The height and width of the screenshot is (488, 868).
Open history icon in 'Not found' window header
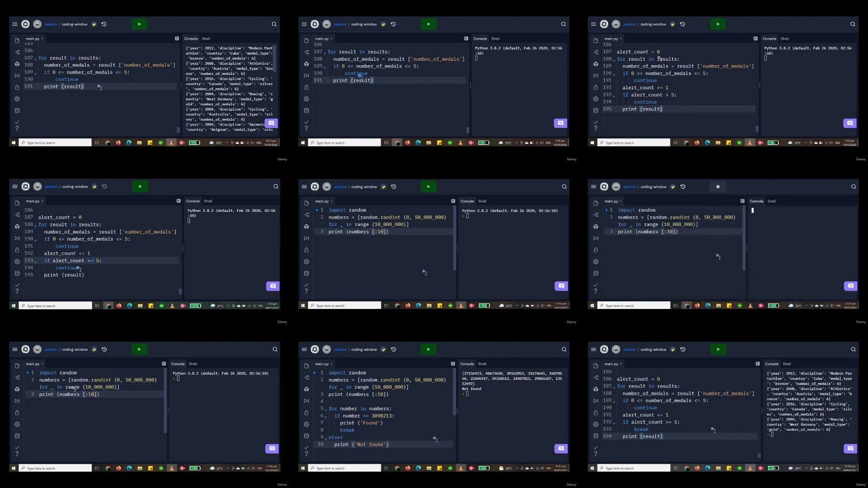click(x=393, y=349)
